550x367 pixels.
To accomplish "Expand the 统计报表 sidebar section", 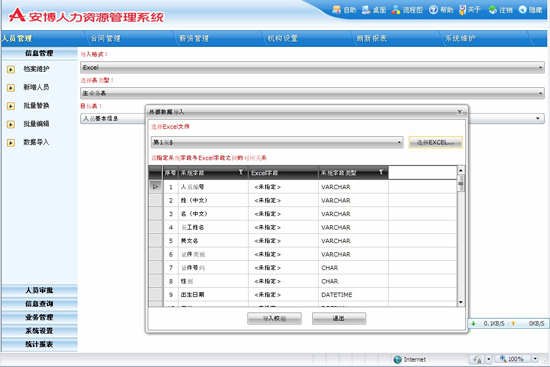I will click(x=39, y=344).
